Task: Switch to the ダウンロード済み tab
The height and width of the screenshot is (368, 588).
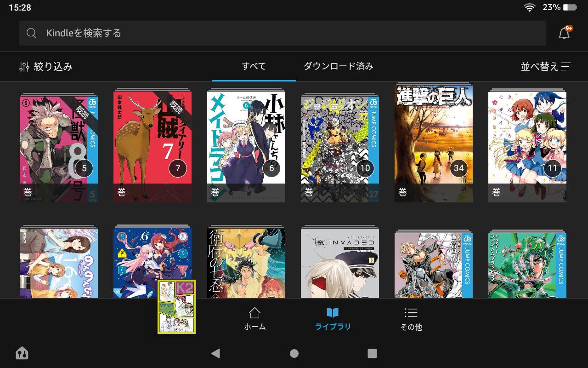Action: 338,67
